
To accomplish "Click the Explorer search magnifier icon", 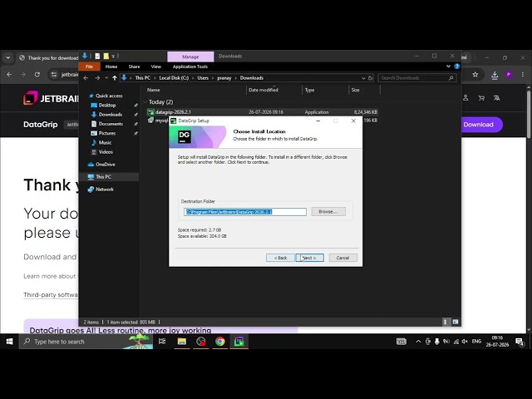I will (x=451, y=78).
